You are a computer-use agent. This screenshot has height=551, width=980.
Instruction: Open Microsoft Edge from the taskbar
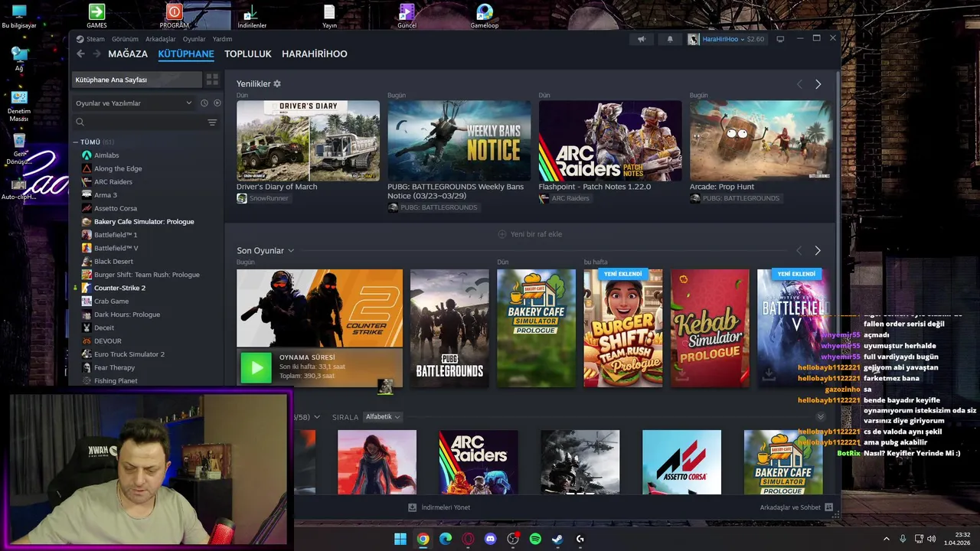pos(446,539)
